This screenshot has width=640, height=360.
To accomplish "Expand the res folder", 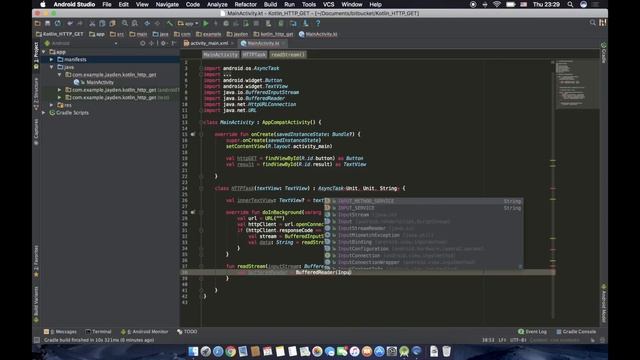I will click(52, 105).
